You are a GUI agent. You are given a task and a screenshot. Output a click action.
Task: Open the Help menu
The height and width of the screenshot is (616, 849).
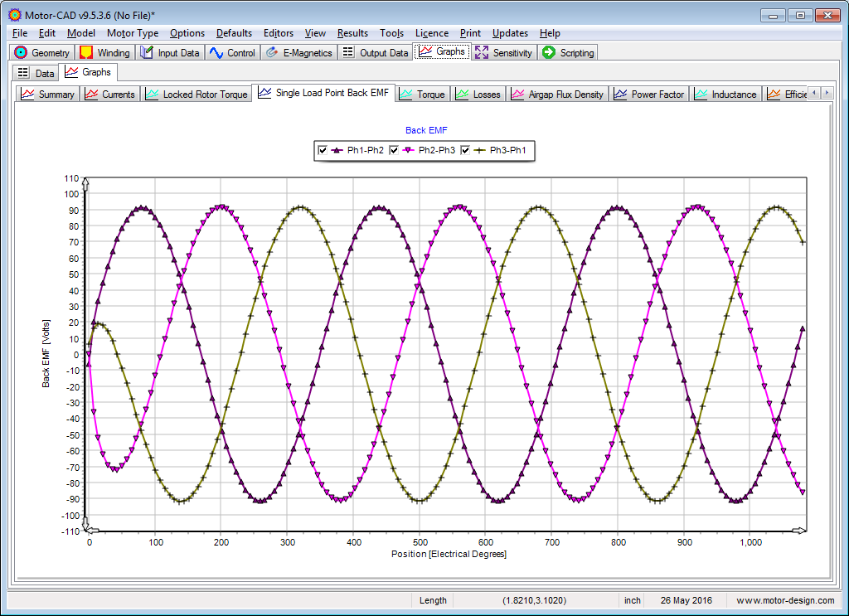pyautogui.click(x=550, y=33)
